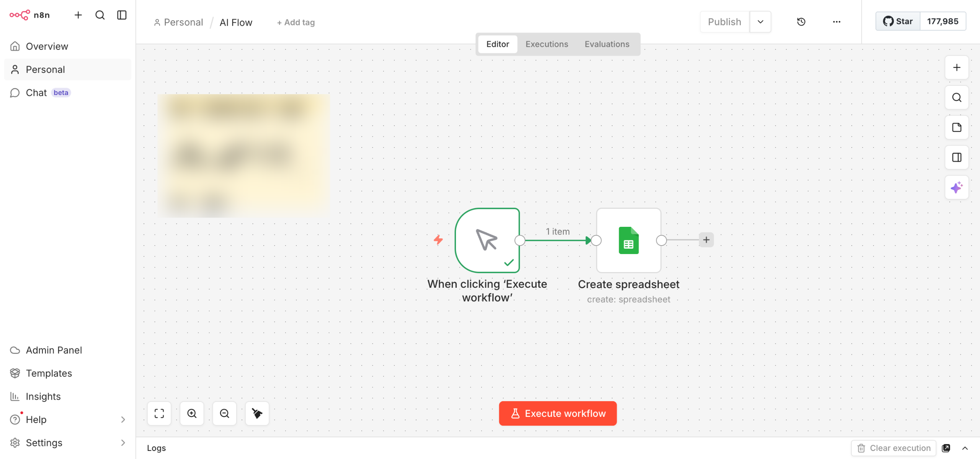Toggle the left sidebar collapse icon

122,15
